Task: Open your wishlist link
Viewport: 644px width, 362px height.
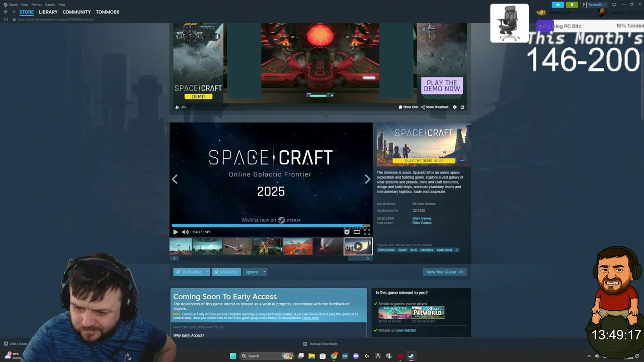Action: [406, 330]
